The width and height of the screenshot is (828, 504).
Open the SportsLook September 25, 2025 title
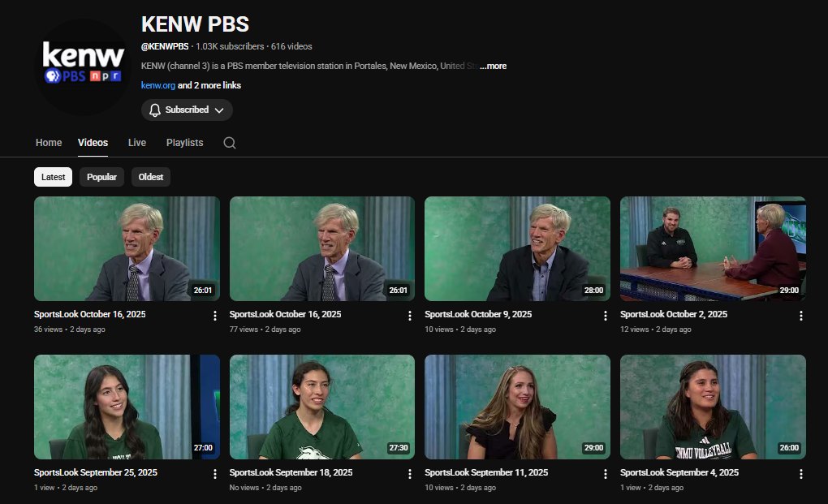[96, 472]
